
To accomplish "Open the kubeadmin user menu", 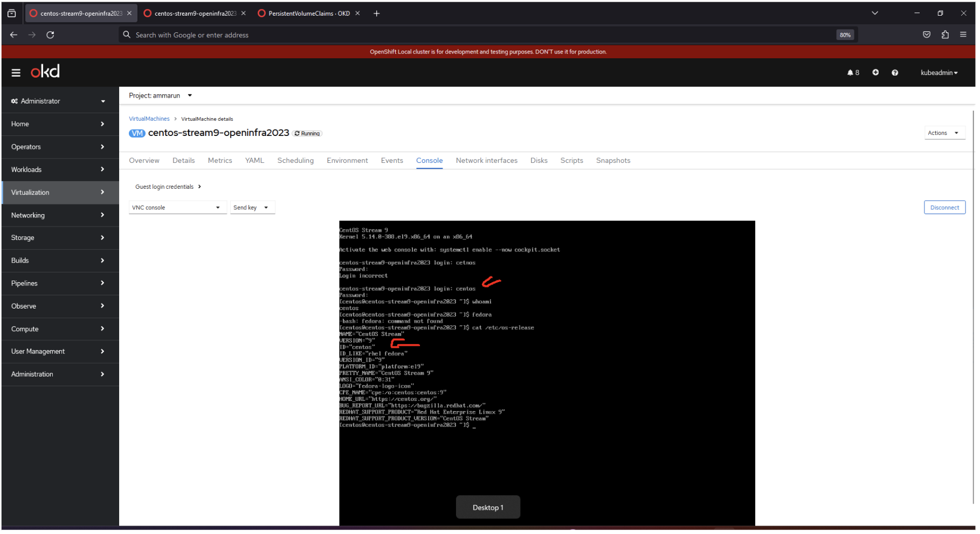I will pos(940,73).
